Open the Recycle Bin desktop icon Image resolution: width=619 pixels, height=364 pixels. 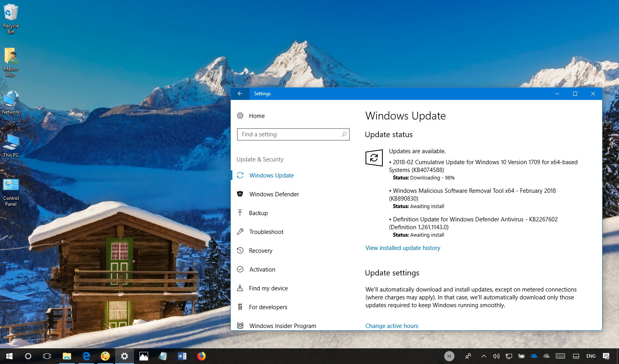11,19
